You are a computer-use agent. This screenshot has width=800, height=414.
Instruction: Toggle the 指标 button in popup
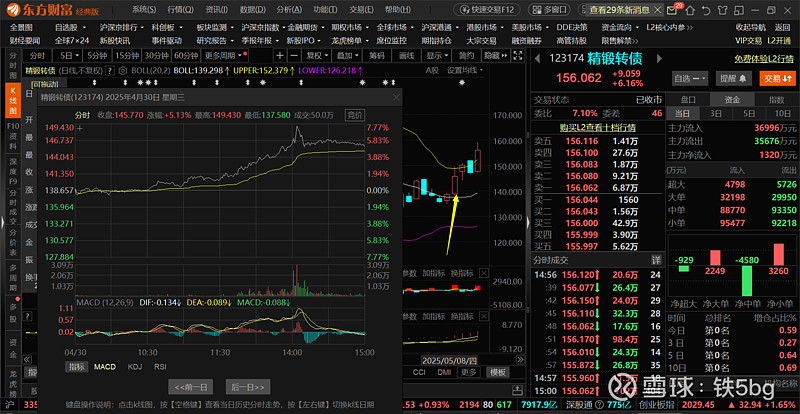77,367
